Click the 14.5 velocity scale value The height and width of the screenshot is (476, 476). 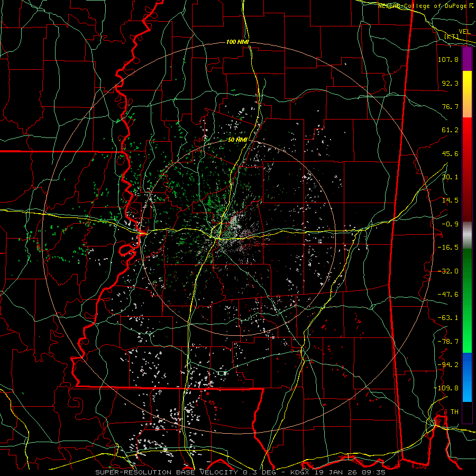[x=450, y=200]
